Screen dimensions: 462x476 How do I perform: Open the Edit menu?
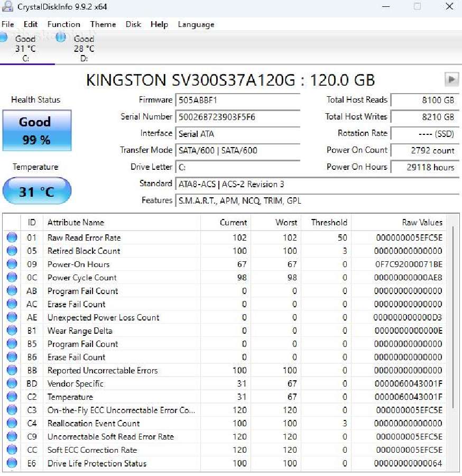point(31,24)
